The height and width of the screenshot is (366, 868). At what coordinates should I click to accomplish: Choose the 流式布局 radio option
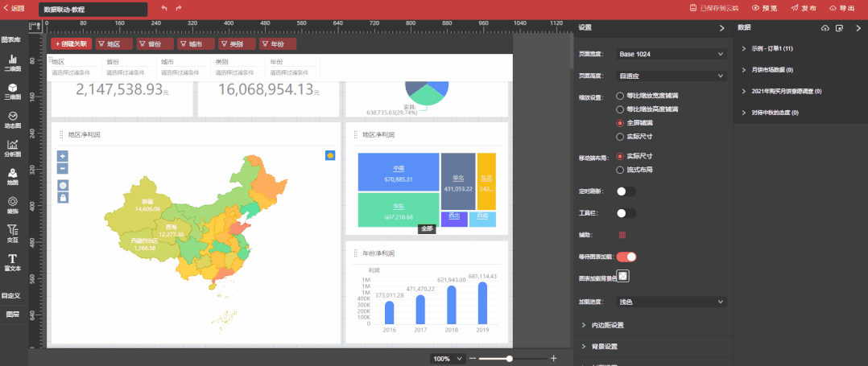tap(620, 170)
